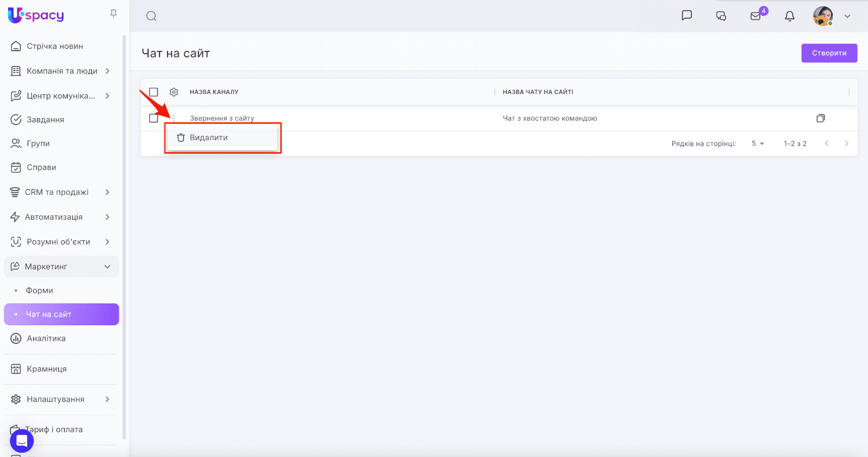Open the chat messages icon in header
This screenshot has height=457, width=868.
(x=687, y=16)
